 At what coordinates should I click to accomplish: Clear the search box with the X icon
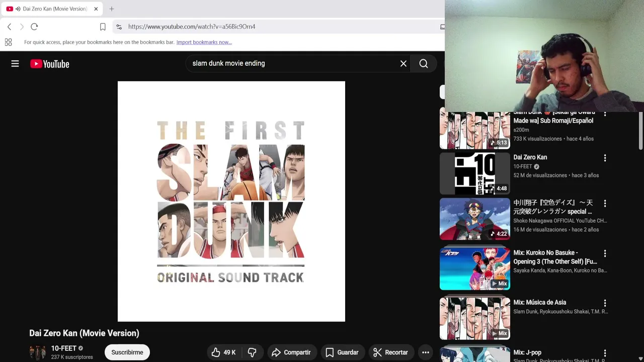[404, 63]
